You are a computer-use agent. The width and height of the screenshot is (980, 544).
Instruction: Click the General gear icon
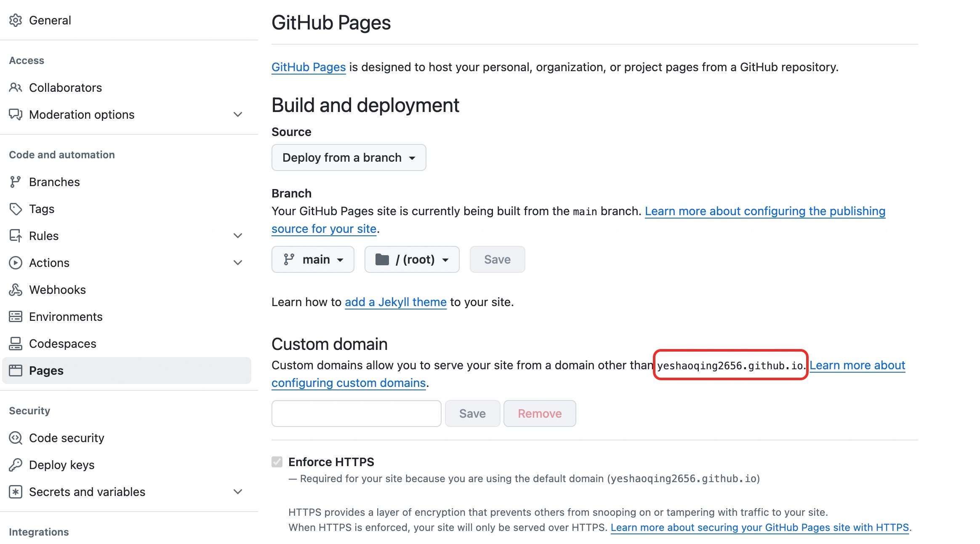(16, 20)
